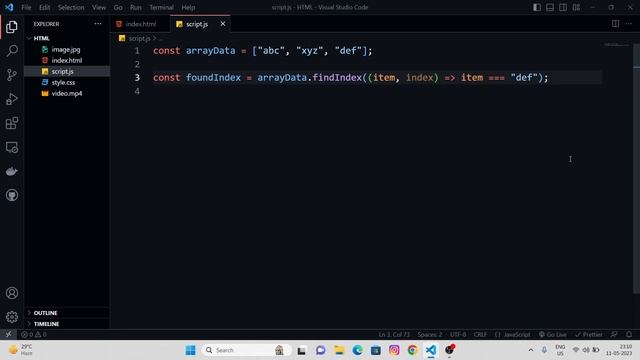Viewport: 640px width, 360px height.
Task: Open the weather widget on taskbar
Action: click(21, 350)
